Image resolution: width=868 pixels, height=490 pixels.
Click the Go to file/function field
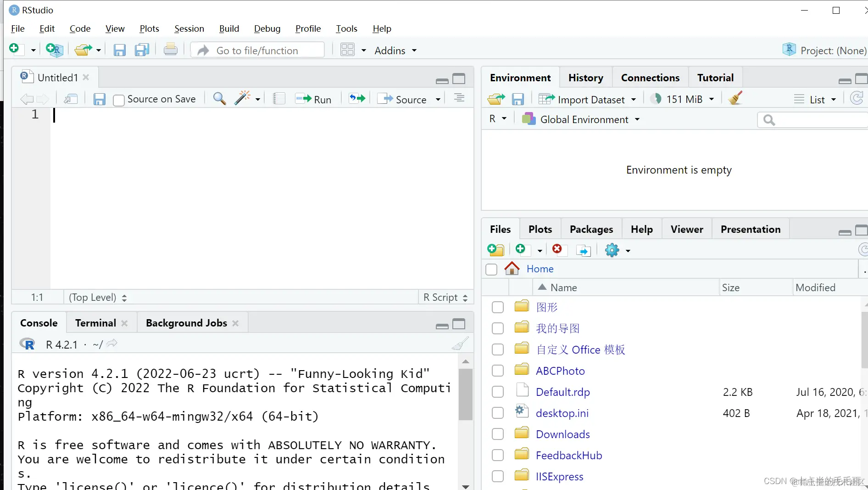coord(257,50)
